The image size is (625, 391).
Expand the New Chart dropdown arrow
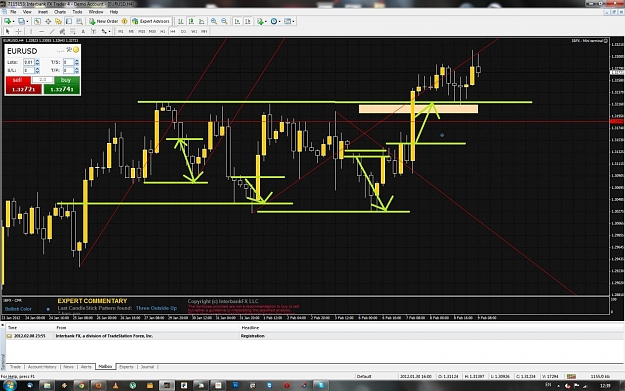(13, 22)
